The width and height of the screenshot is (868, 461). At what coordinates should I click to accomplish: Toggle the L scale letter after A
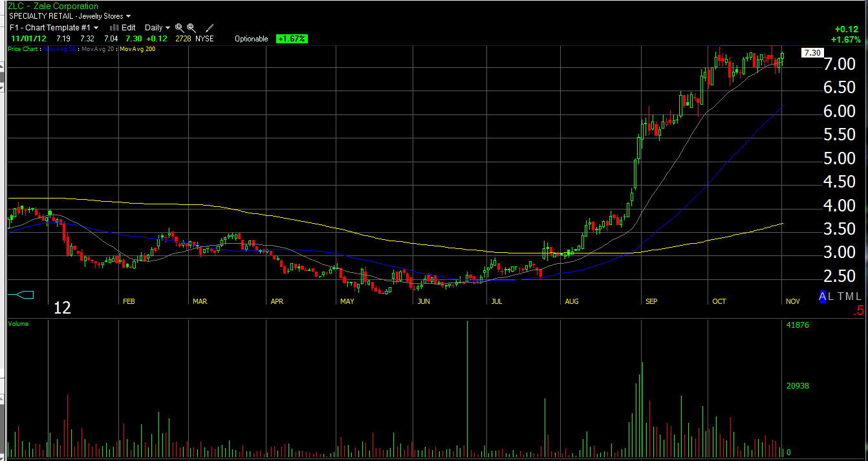[x=831, y=296]
